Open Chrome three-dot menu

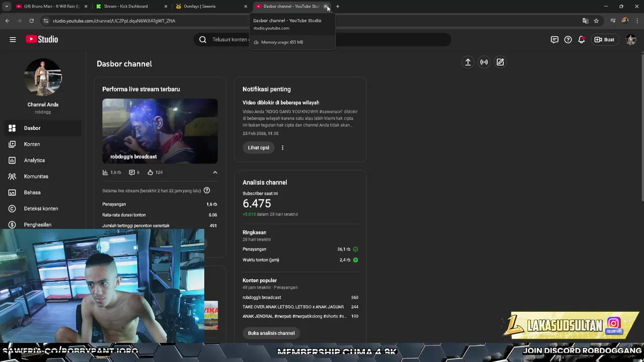coord(637,21)
